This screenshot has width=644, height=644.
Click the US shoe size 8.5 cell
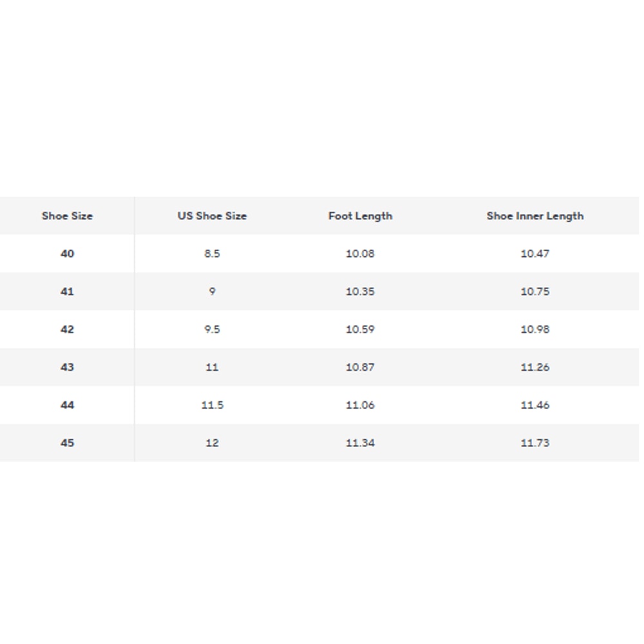point(212,254)
